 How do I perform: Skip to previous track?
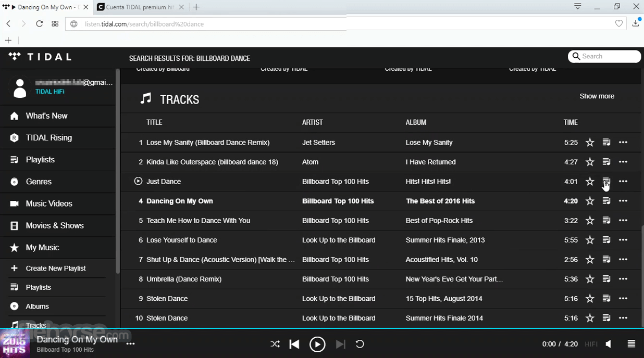294,344
